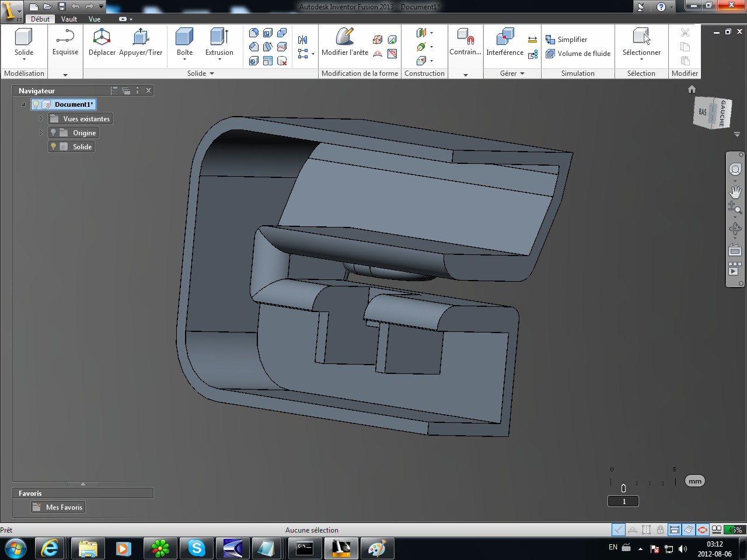Expand the Vues existantes tree node
Viewport: 747px width, 560px height.
tap(41, 119)
